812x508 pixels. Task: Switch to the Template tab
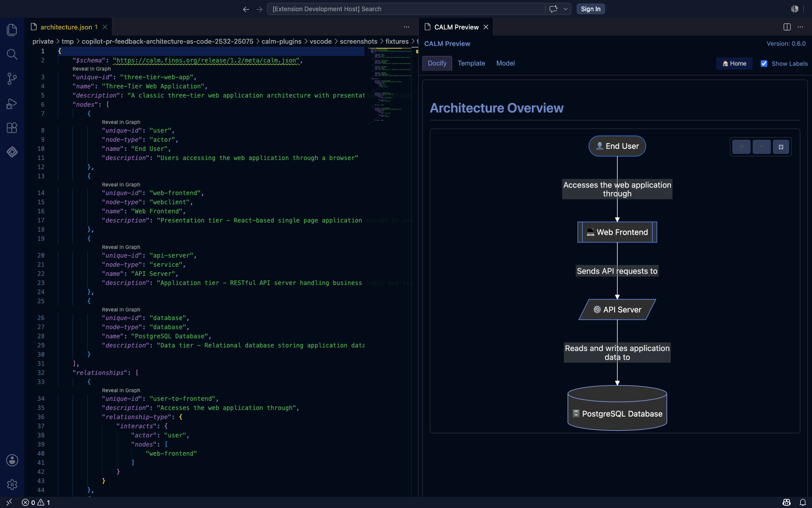pyautogui.click(x=471, y=63)
